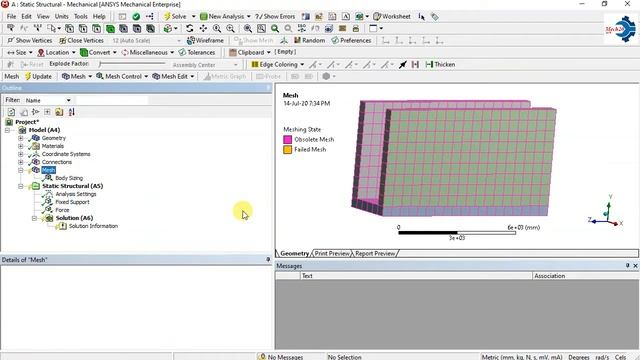Collapse the Solution (A6) node
The height and width of the screenshot is (360, 640).
[34, 218]
